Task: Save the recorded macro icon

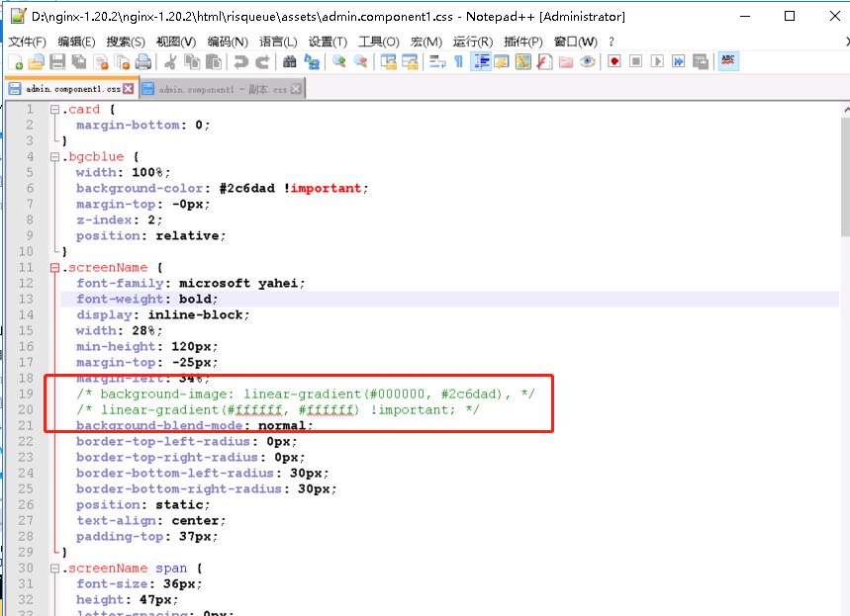Action: [x=701, y=61]
